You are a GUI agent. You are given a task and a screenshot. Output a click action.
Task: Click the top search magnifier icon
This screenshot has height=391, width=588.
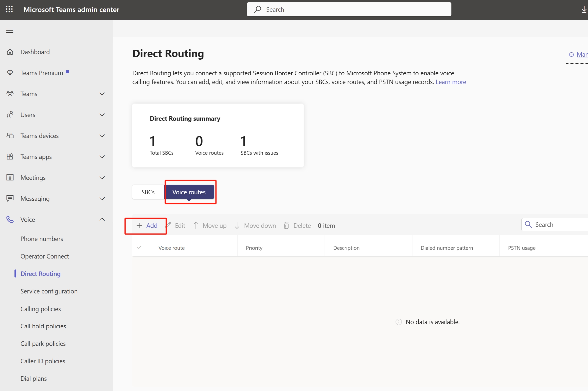257,9
